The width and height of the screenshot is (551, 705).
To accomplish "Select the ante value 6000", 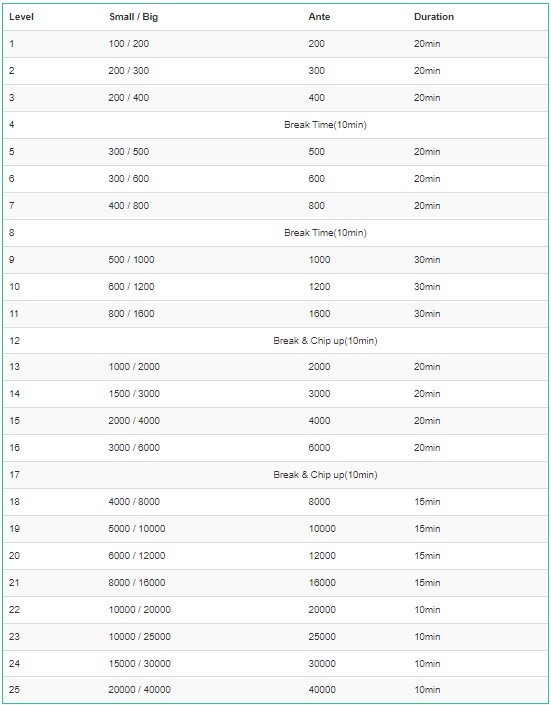I will [x=319, y=448].
